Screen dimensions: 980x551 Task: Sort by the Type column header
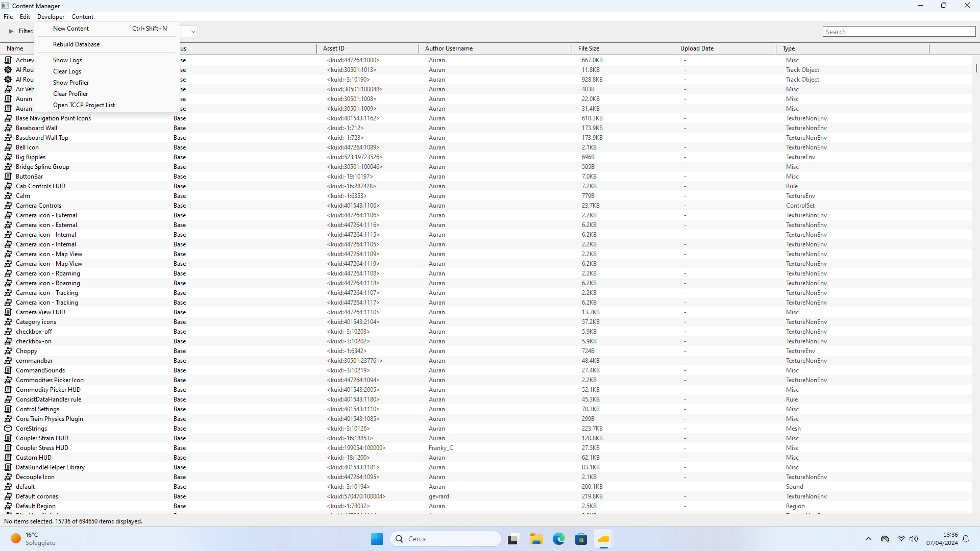coord(852,48)
